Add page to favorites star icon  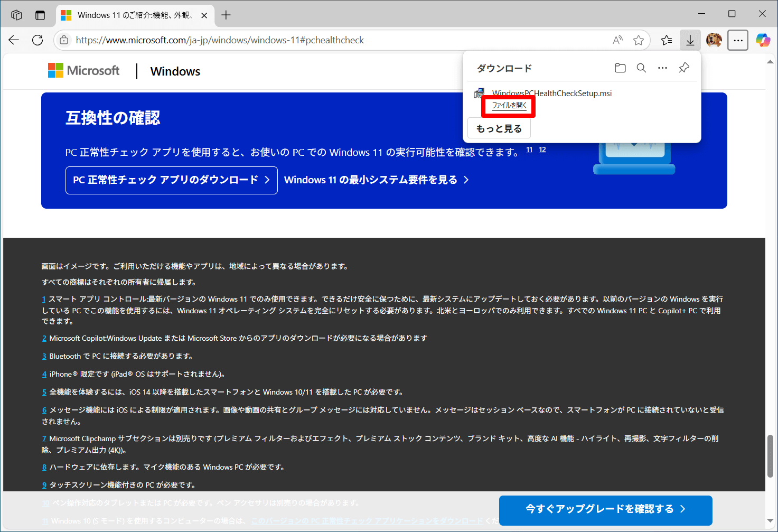(x=639, y=40)
